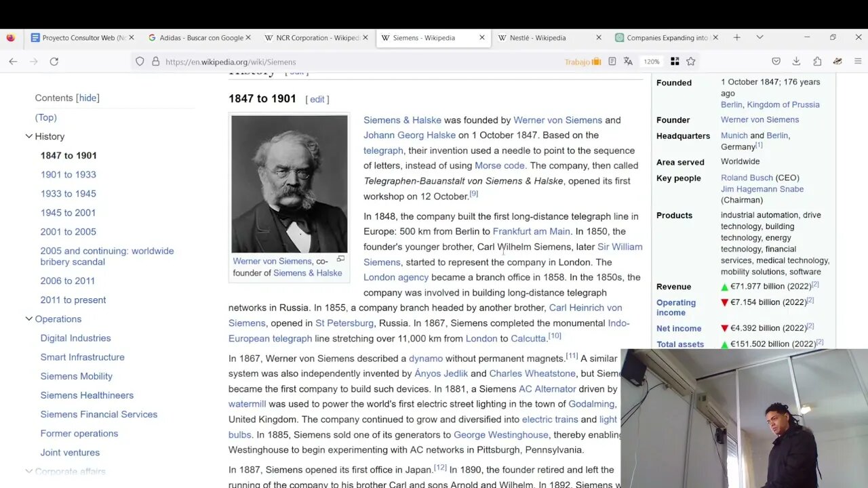
Task: Open worldwide bribery scandal section
Action: [x=107, y=256]
